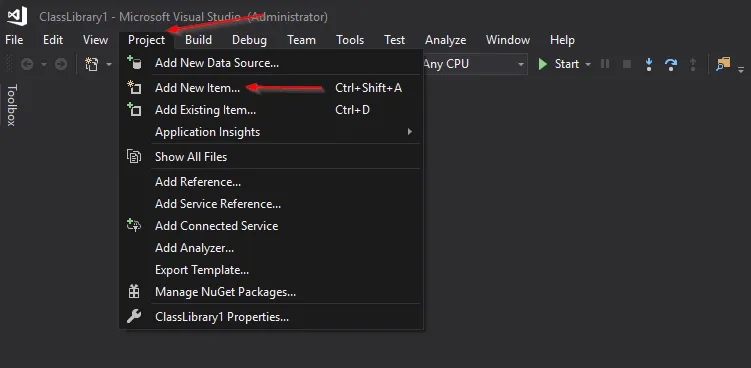Click the Visual Studio logo icon
The height and width of the screenshot is (368, 751).
pyautogui.click(x=17, y=16)
